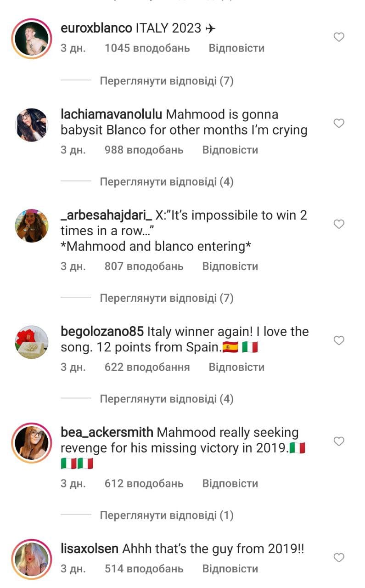Image resolution: width=365 pixels, height=588 pixels.
Task: Expand 7 replies under euroxblanco comment
Action: pyautogui.click(x=167, y=81)
